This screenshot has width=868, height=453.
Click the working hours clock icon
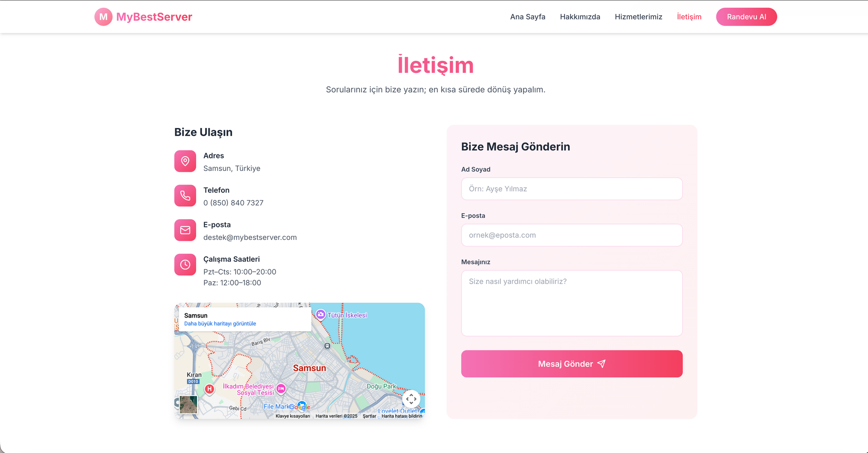(x=185, y=265)
